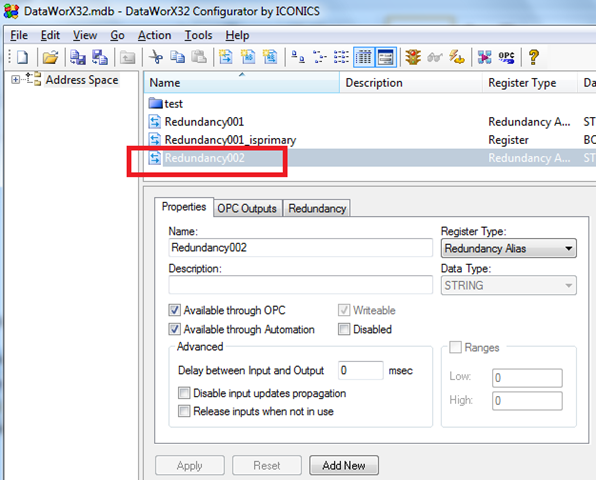
Task: Toggle the Disabled checkbox
Action: pos(344,329)
